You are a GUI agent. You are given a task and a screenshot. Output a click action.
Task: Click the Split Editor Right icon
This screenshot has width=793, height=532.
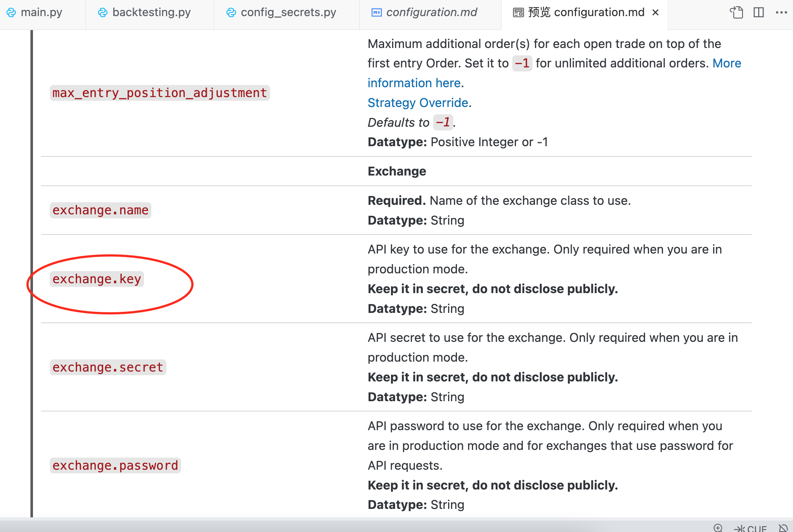tap(759, 12)
